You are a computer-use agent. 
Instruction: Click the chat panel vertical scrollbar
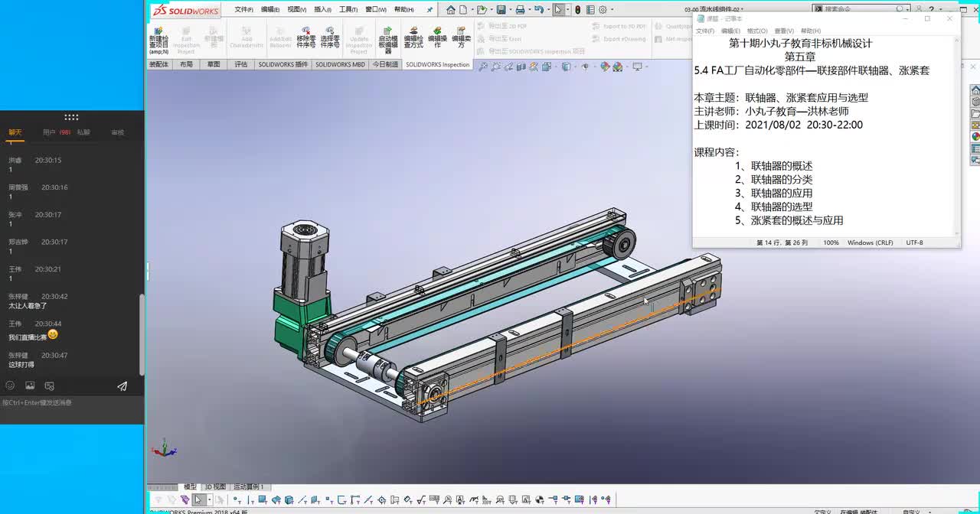pyautogui.click(x=142, y=334)
